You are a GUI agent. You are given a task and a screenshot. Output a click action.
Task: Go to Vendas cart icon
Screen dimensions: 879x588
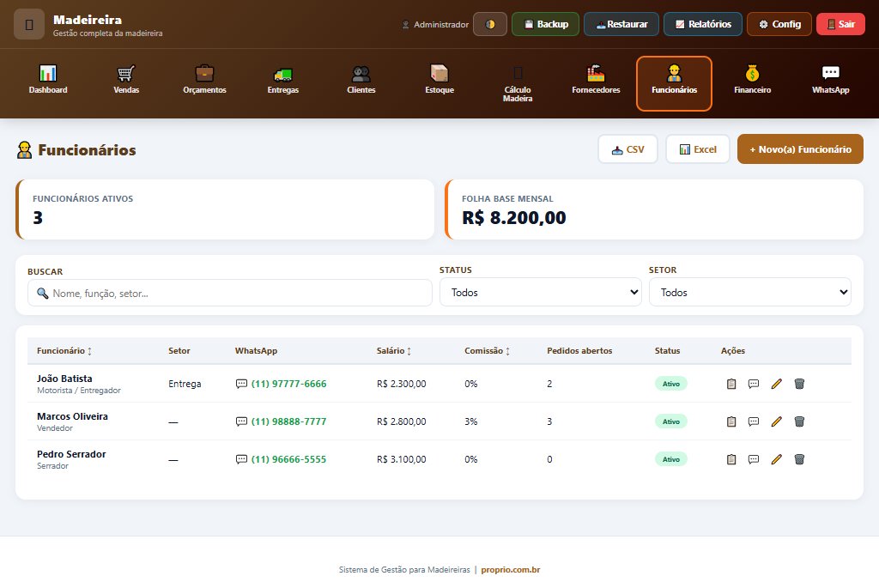126,74
